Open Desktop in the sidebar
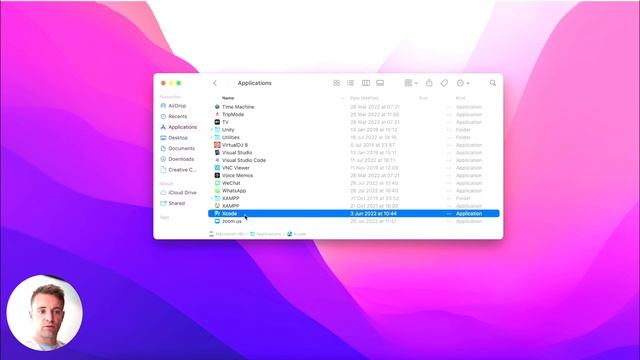The width and height of the screenshot is (640, 360). 174,138
